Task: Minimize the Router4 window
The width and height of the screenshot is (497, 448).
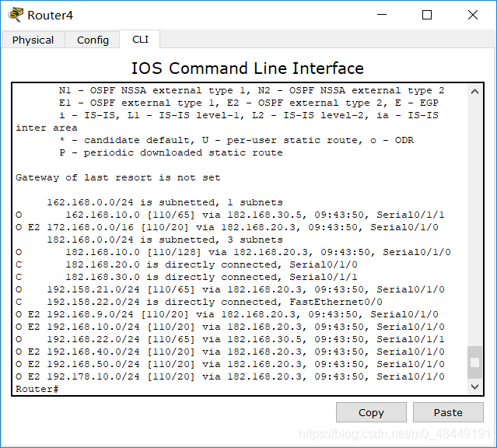Action: click(382, 15)
